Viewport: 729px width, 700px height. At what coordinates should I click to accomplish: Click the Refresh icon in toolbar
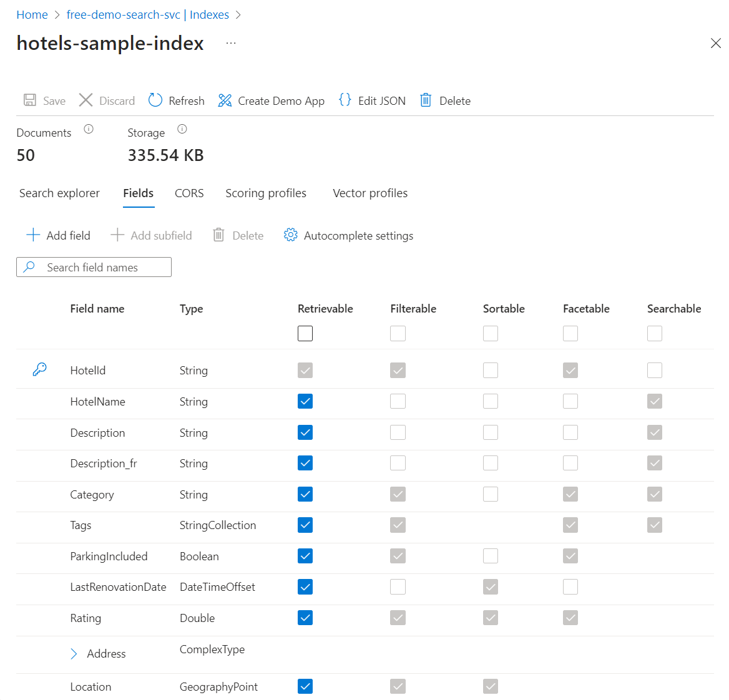click(155, 100)
